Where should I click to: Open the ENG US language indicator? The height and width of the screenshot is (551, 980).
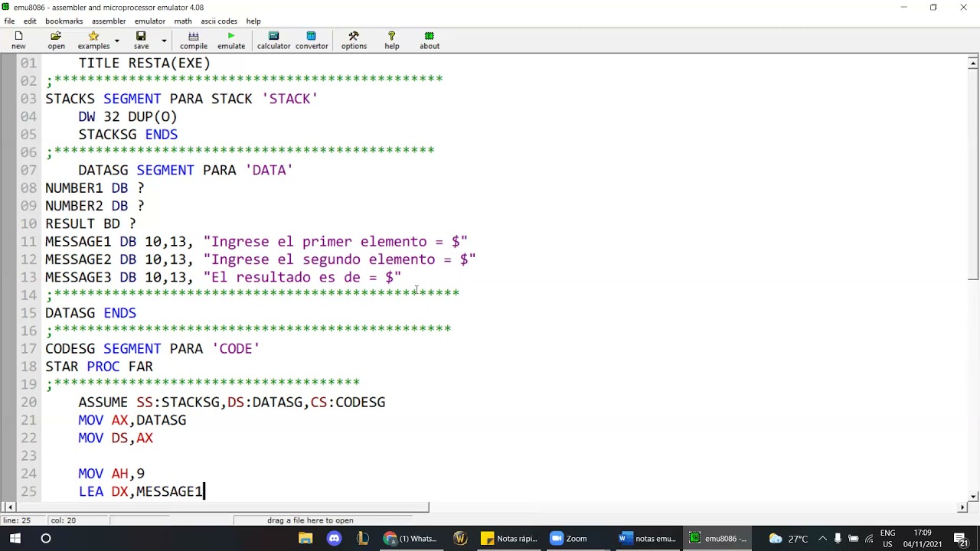pos(888,539)
